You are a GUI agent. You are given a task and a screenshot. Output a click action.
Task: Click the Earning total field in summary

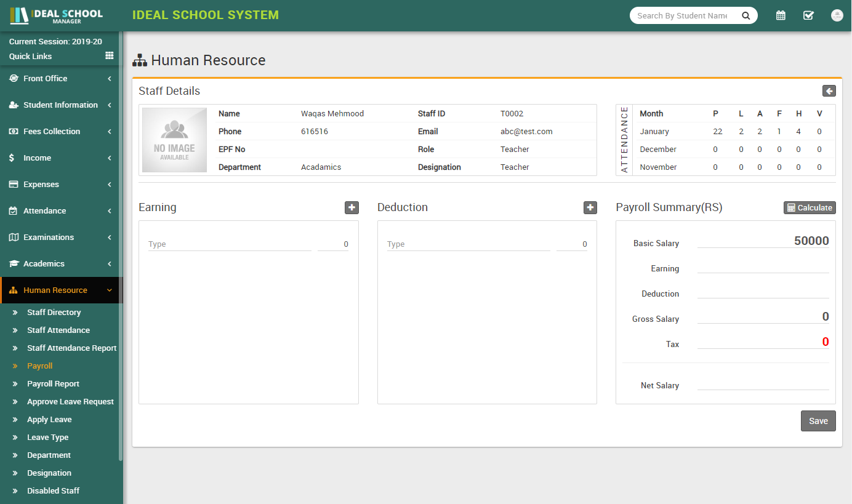[x=763, y=266]
